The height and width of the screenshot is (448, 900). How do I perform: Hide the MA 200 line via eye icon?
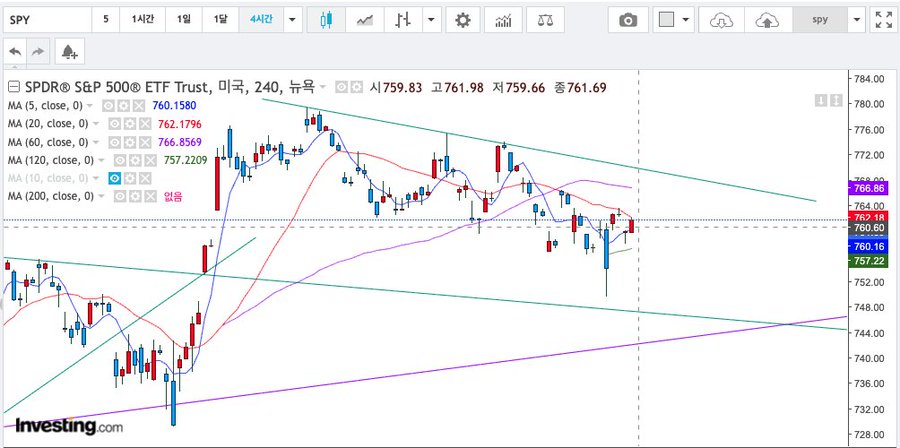119,197
